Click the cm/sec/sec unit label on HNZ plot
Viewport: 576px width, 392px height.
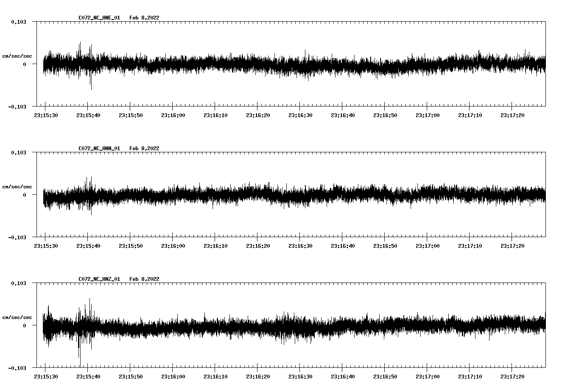pos(17,317)
